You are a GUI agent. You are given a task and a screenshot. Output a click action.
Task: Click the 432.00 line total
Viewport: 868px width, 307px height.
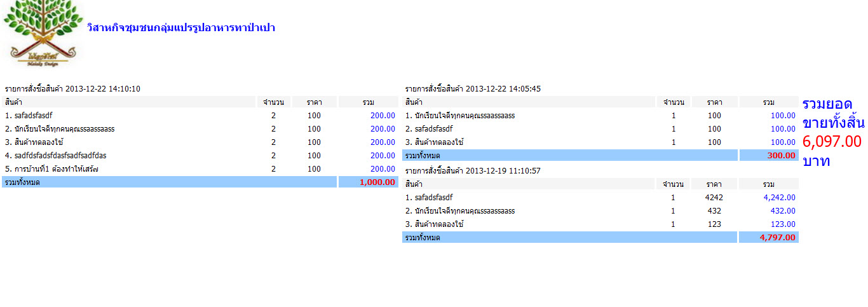tap(783, 211)
